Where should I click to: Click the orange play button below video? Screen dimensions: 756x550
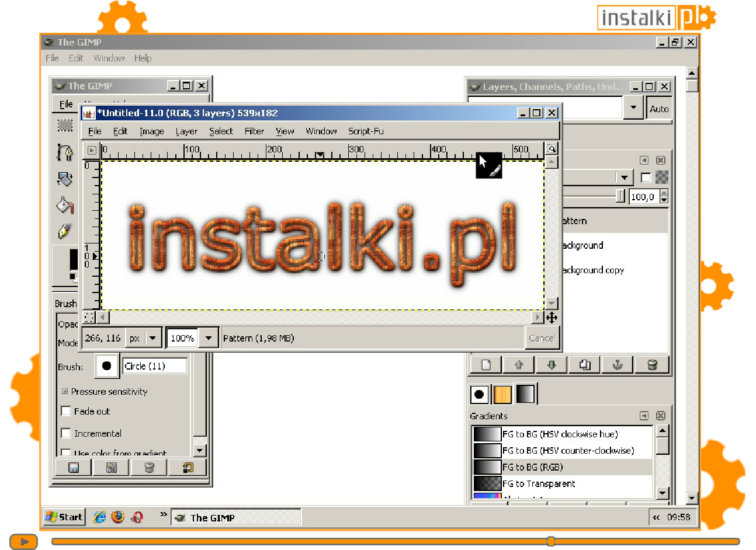point(23,541)
